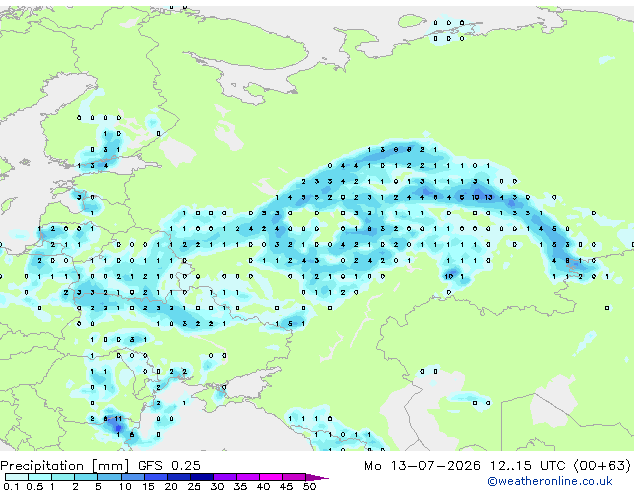Click the '25' legend scale label
The image size is (634, 490).
[x=194, y=486]
